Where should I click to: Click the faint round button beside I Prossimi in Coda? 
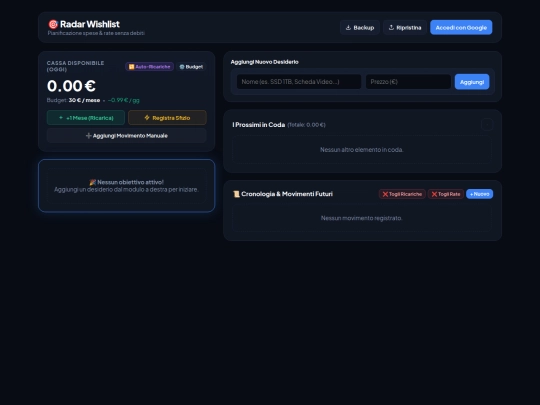tap(487, 125)
